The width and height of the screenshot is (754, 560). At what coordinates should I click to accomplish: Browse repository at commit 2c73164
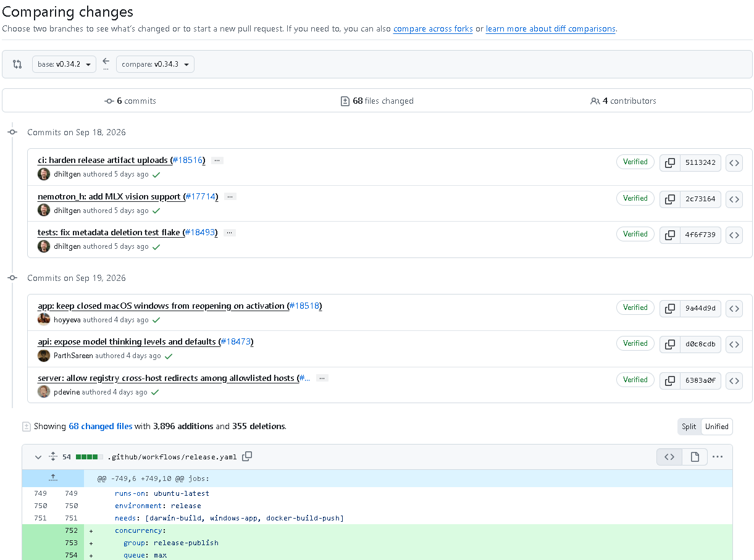click(734, 199)
